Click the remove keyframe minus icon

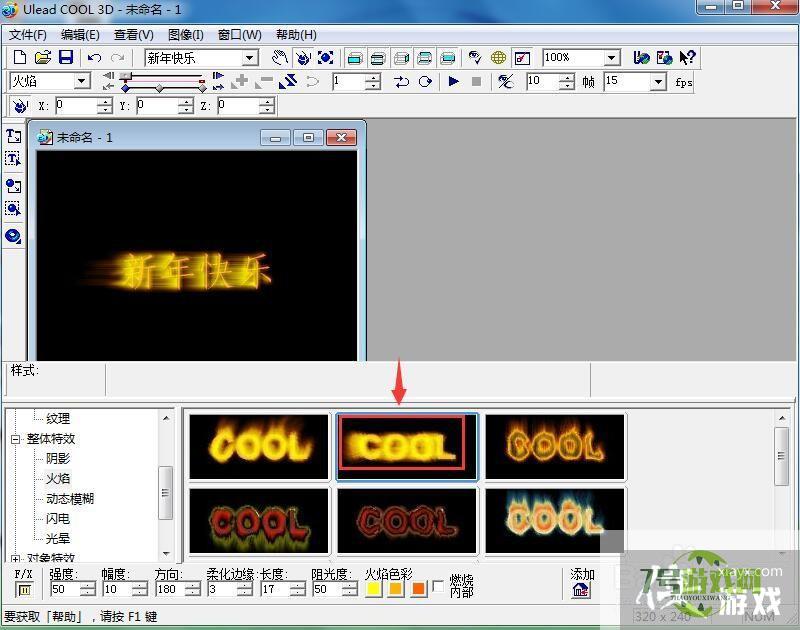(263, 82)
